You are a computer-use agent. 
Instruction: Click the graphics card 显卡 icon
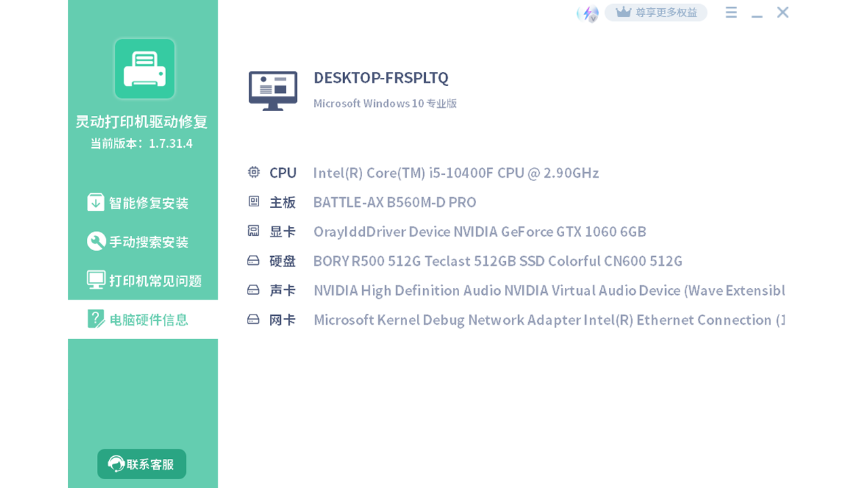pyautogui.click(x=254, y=231)
